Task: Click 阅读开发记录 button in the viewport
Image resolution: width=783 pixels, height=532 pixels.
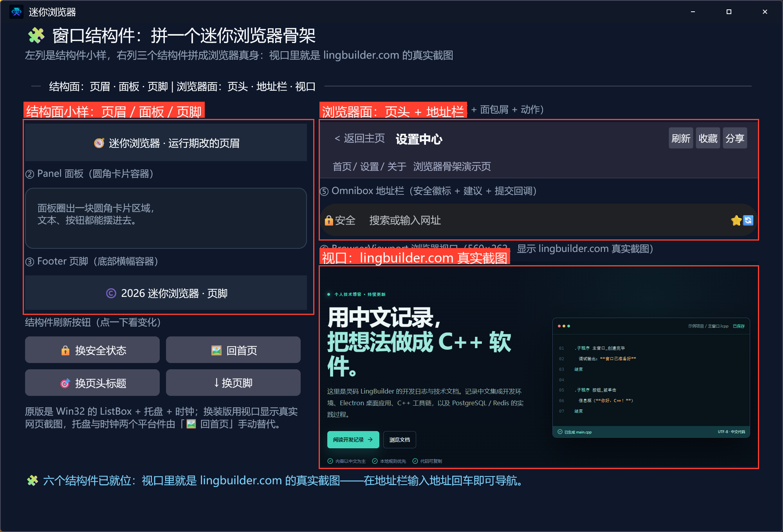Action: coord(353,440)
